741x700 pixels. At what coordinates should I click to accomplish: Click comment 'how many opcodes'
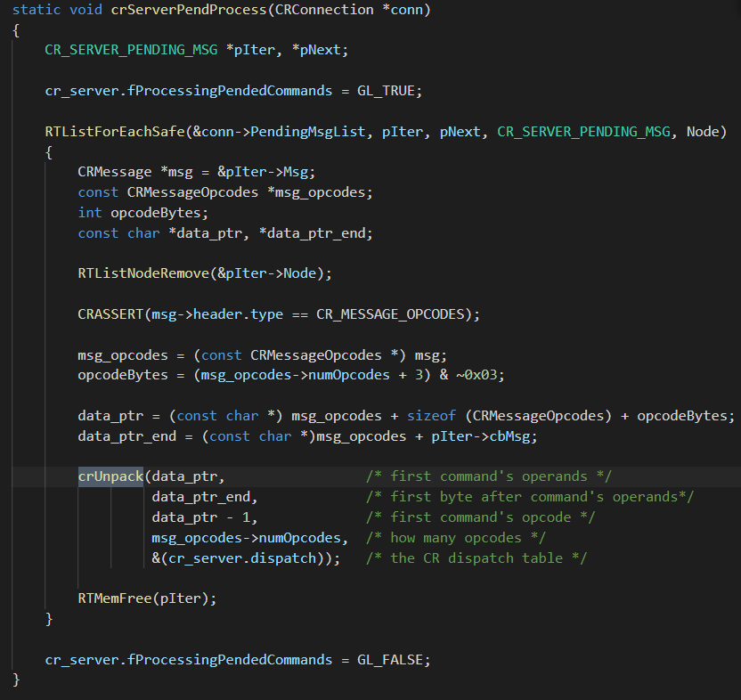click(x=456, y=538)
